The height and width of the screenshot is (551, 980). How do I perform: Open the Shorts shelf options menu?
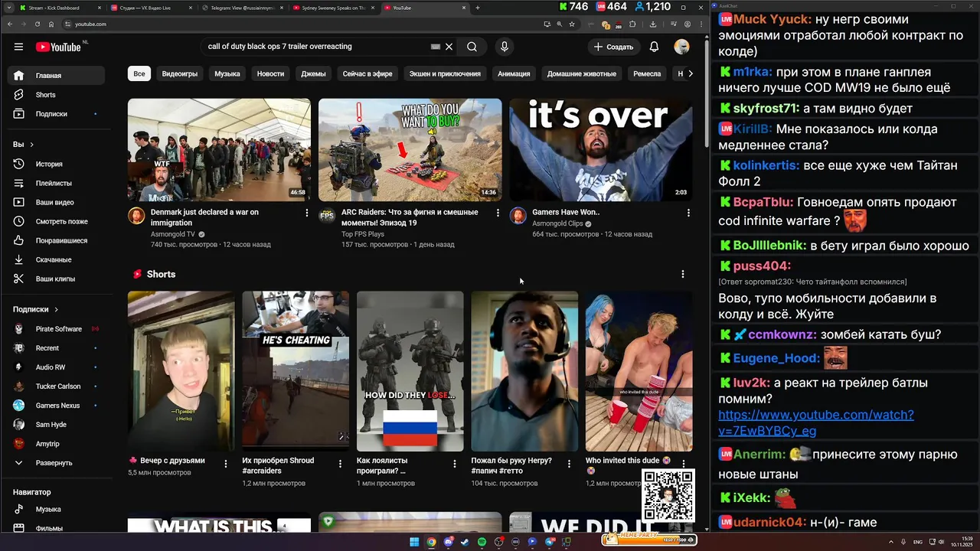(x=683, y=274)
